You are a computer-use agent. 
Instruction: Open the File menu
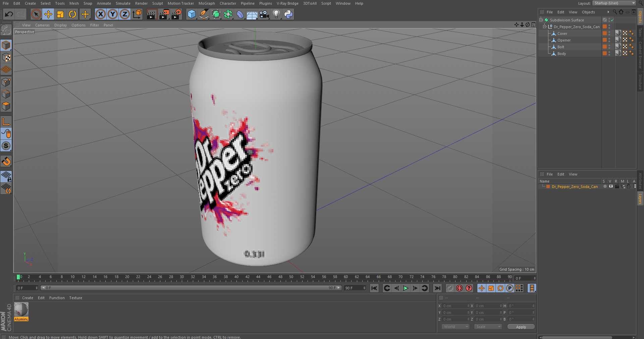[6, 3]
